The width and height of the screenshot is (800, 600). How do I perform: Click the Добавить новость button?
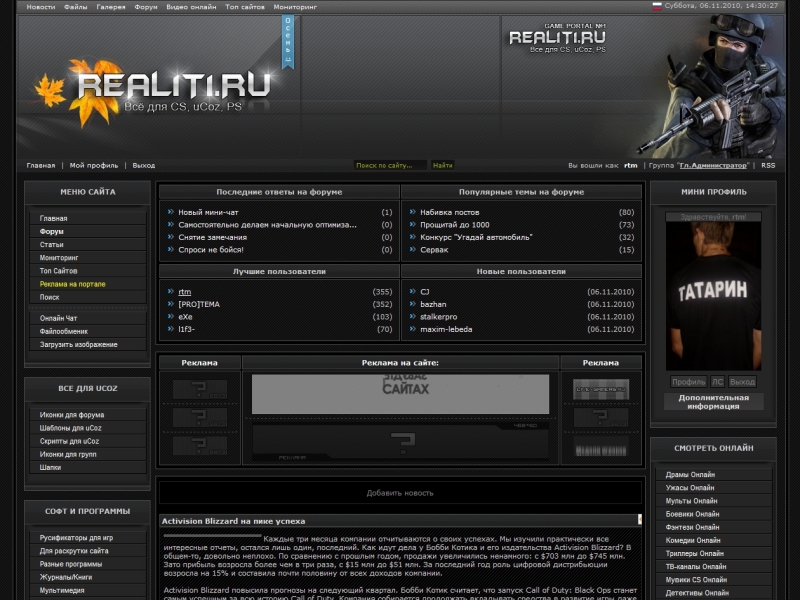point(400,493)
